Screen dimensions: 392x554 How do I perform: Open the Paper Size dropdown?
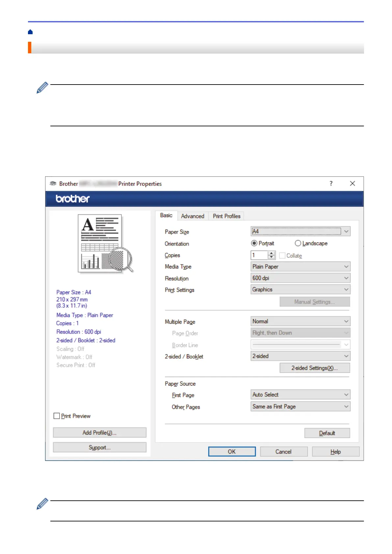click(x=300, y=232)
